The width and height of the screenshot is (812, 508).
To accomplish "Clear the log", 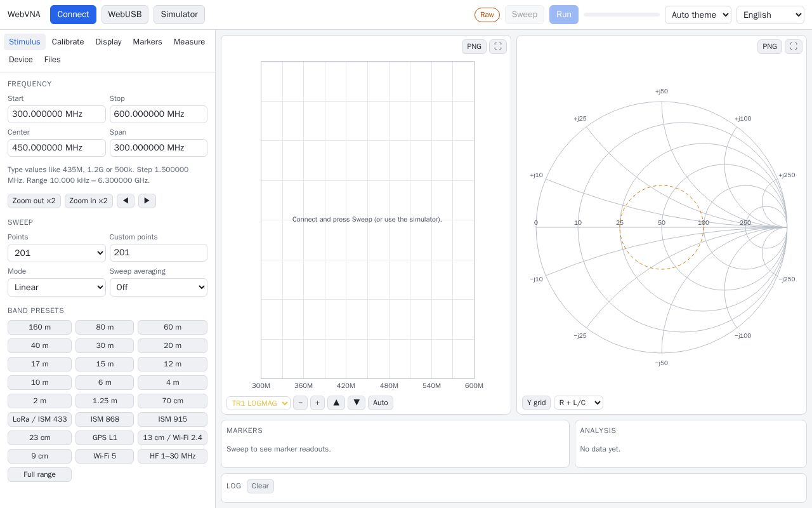I will (x=260, y=486).
